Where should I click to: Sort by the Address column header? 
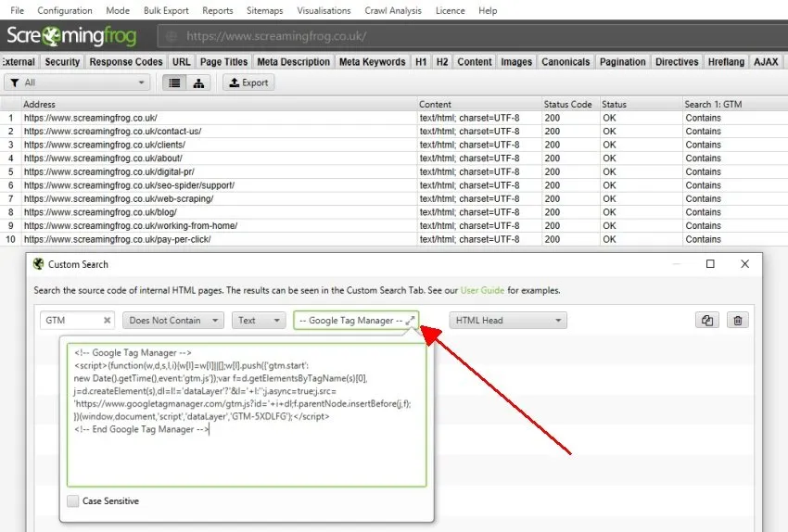pyautogui.click(x=219, y=104)
